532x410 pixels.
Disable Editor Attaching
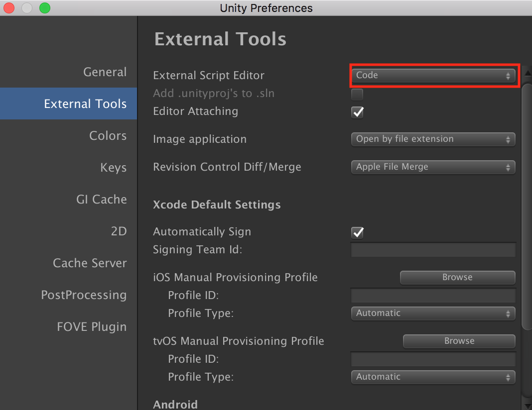pos(357,112)
